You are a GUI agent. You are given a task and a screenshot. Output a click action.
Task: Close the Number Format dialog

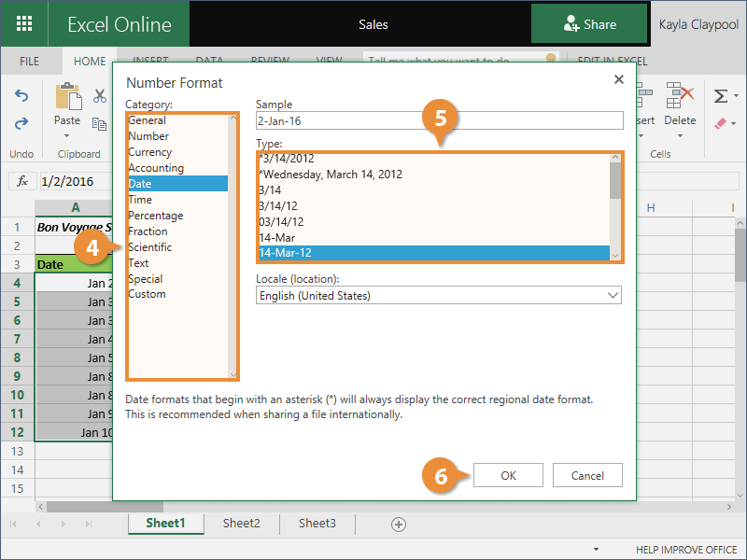coord(618,80)
